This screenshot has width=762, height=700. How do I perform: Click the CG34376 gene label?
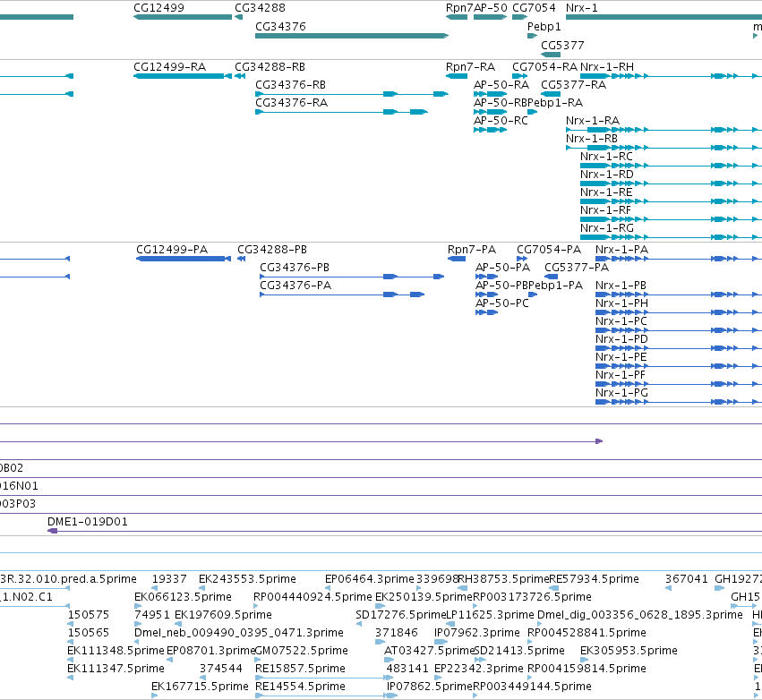coord(280,26)
